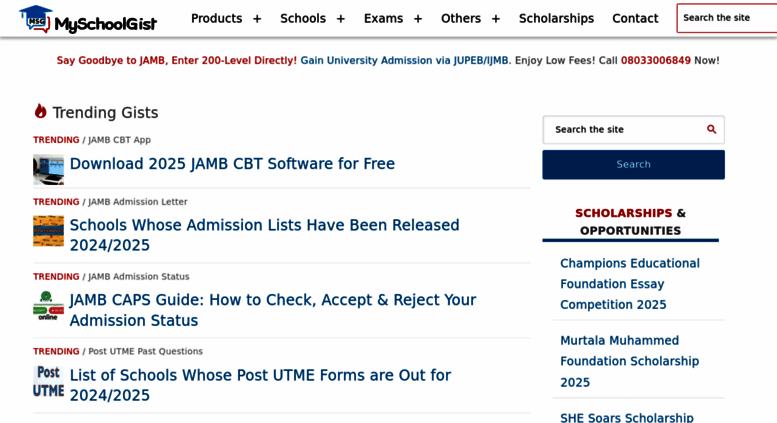Open JAMB CAPS Guide article link

[x=273, y=310]
